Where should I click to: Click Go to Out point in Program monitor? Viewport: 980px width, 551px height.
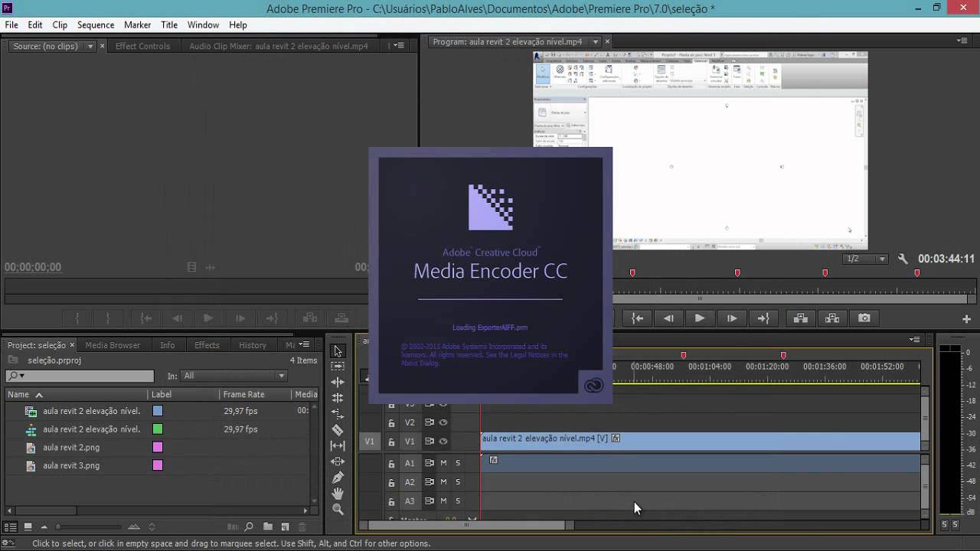(763, 318)
